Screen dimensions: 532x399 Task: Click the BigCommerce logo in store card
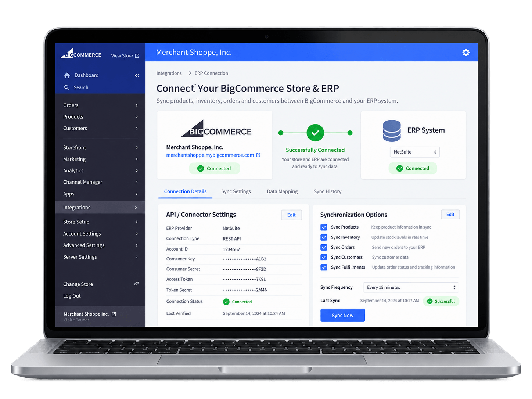(x=216, y=129)
